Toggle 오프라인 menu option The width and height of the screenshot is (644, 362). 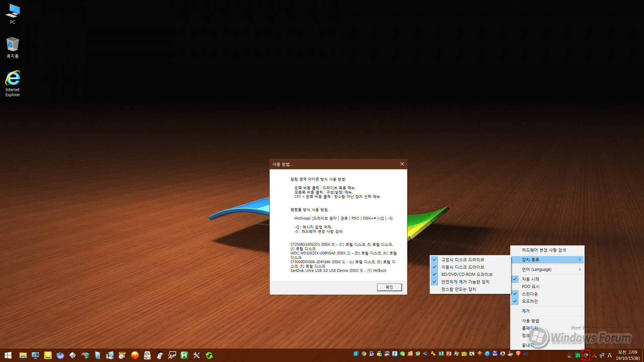(547, 301)
